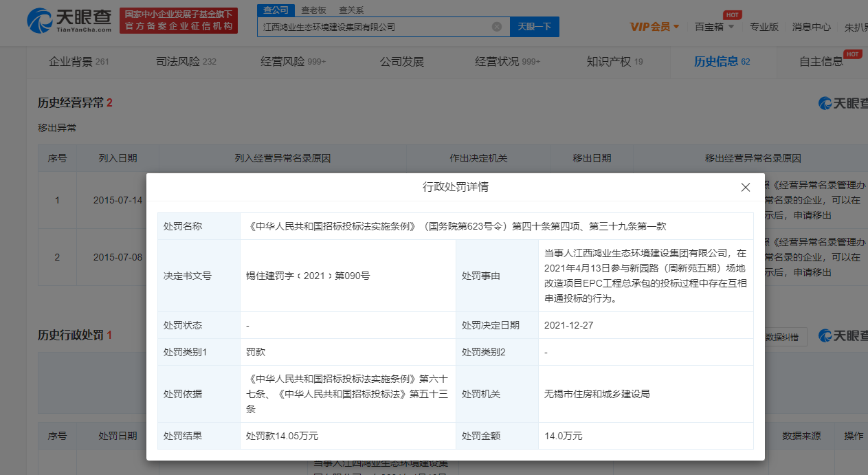Open 专业版 link

764,27
